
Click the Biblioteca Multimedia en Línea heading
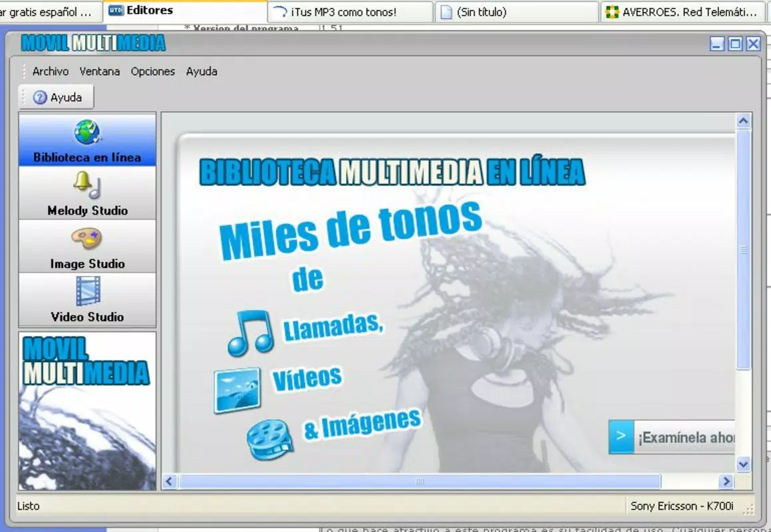pyautogui.click(x=392, y=172)
